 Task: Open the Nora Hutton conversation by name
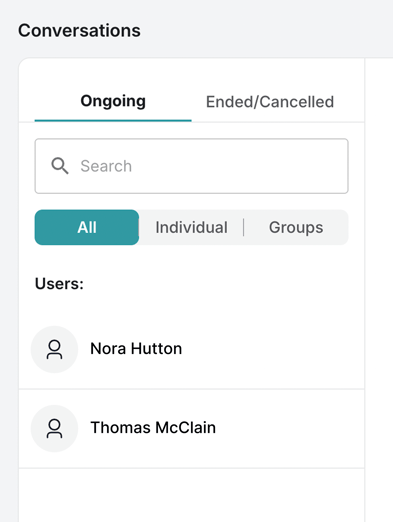pyautogui.click(x=136, y=349)
